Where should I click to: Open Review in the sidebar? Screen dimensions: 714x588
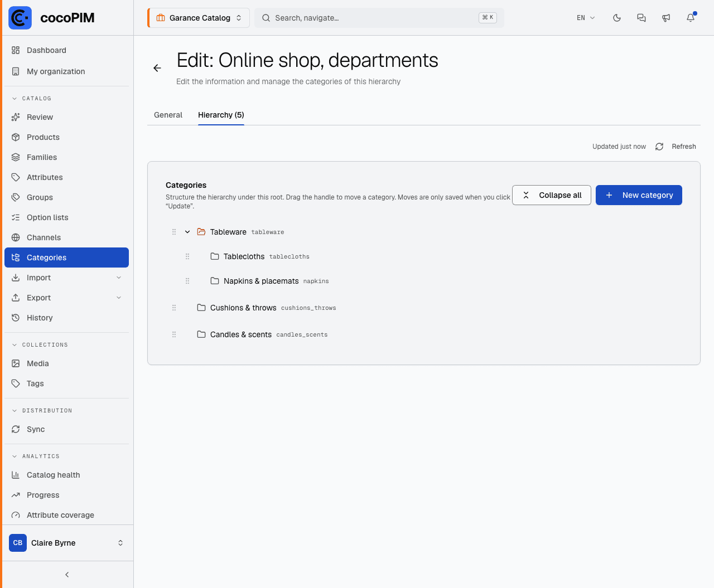tap(66, 117)
